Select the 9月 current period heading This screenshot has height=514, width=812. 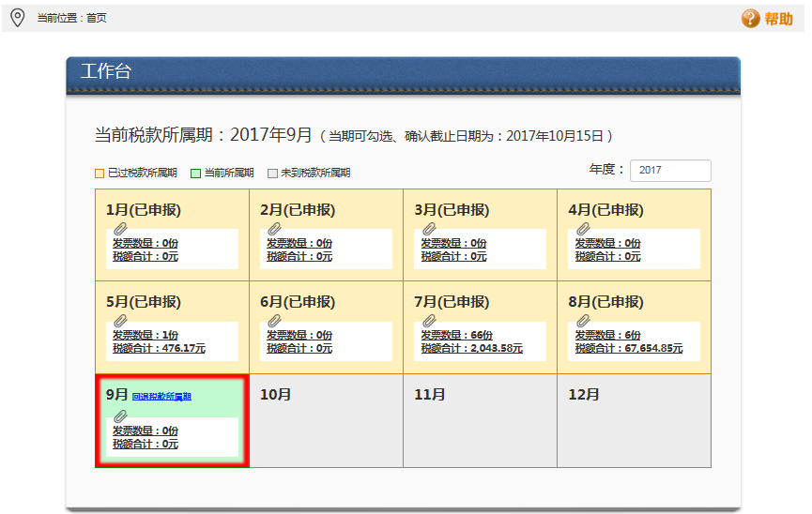(x=116, y=395)
